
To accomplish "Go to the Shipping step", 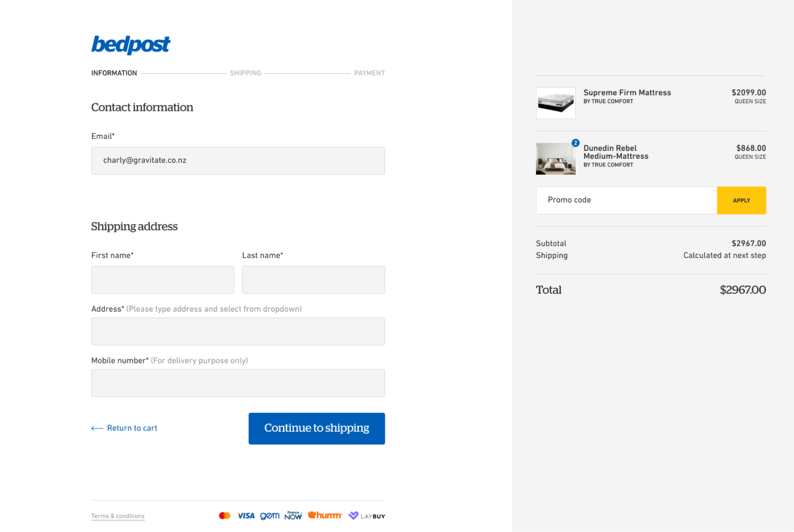I will 245,73.
